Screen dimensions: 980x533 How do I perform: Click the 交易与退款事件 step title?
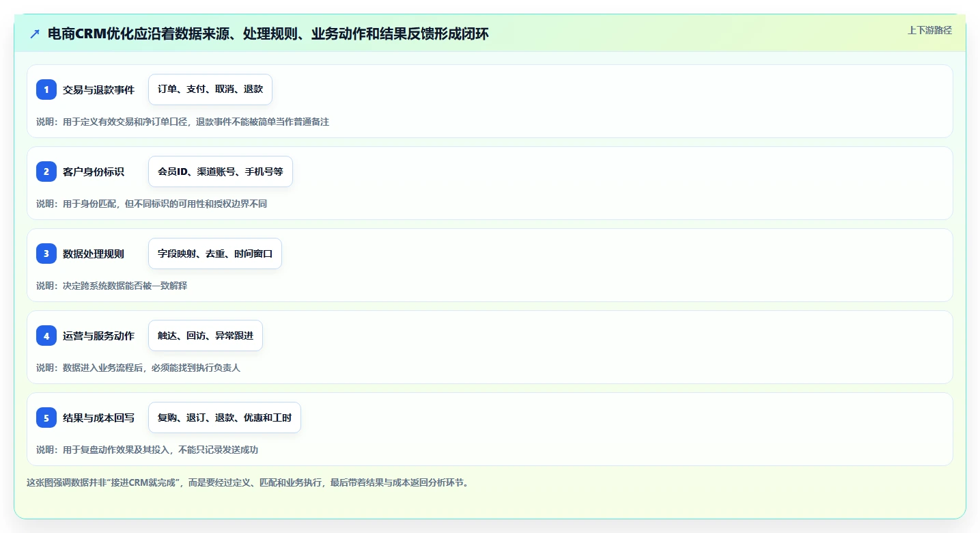98,90
